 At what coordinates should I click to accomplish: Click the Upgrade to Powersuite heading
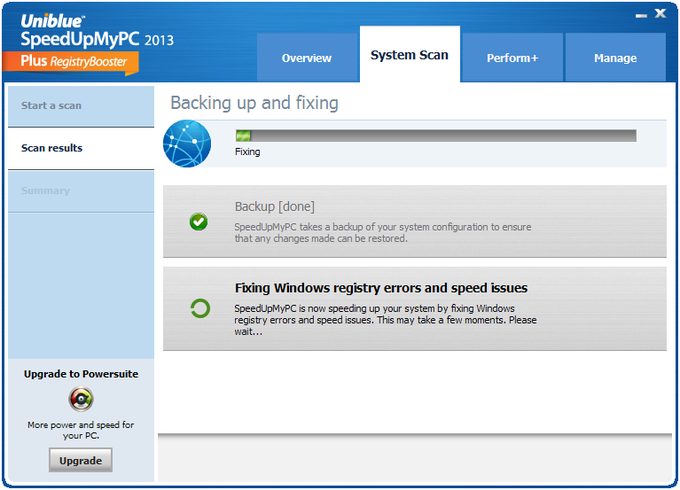pos(81,374)
